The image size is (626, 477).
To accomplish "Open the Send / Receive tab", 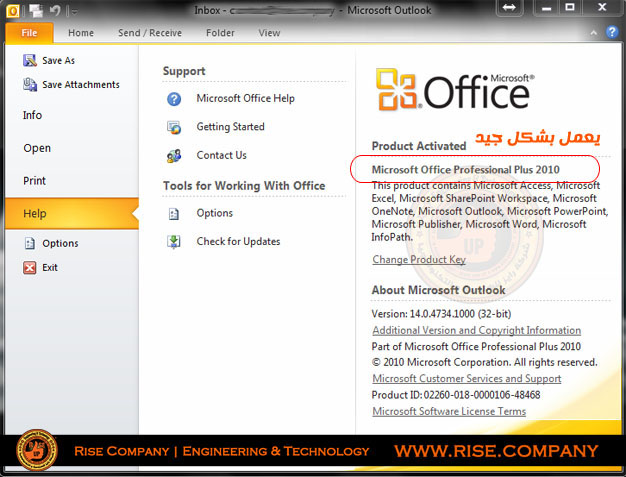I will tap(150, 33).
